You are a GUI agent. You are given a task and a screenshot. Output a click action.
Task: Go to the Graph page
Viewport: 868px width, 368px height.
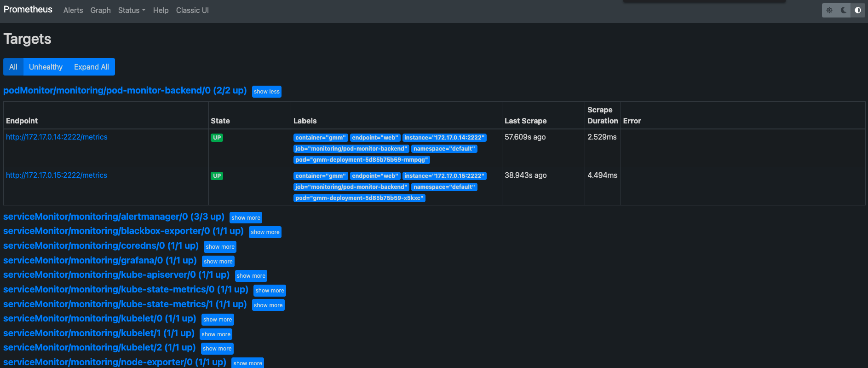100,10
